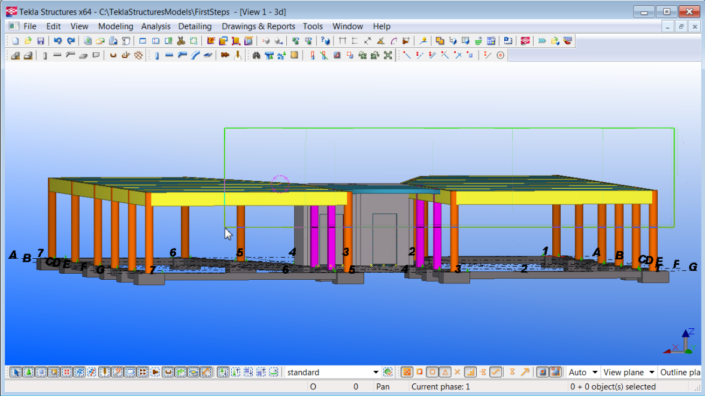Open the red Tekla component catalog icon
The width and height of the screenshot is (705, 396).
tap(525, 41)
